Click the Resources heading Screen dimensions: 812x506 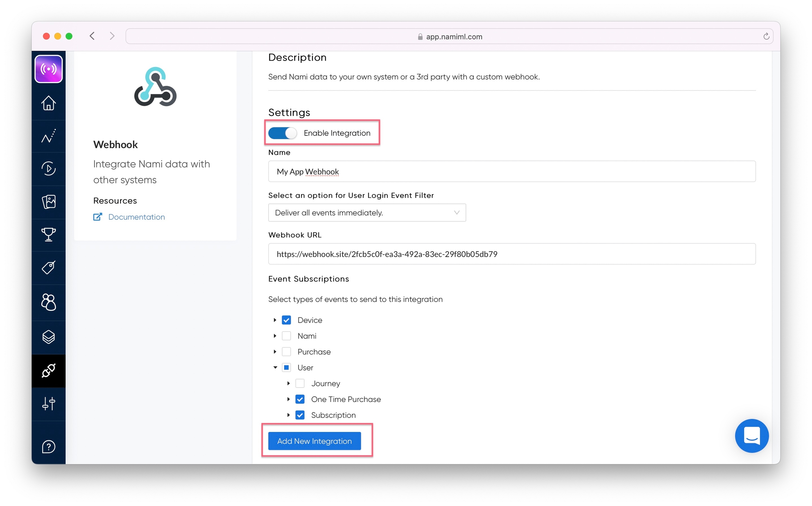click(115, 201)
